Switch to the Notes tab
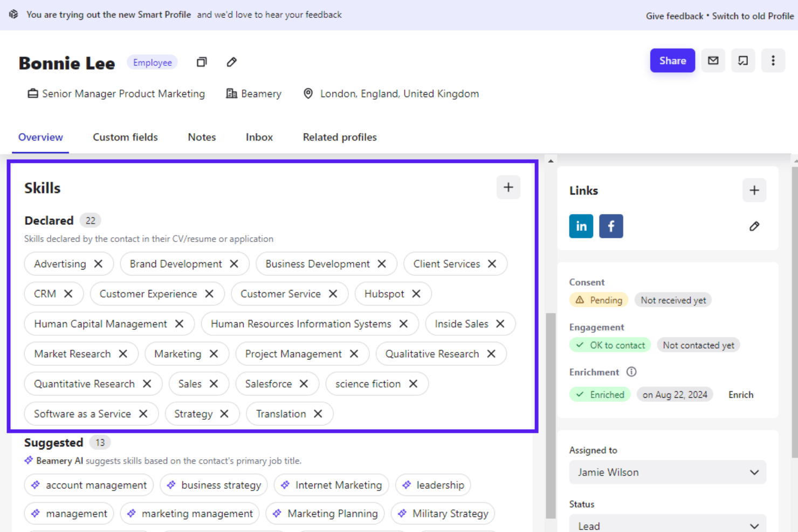Screen dimensions: 798x532 [x=202, y=137]
